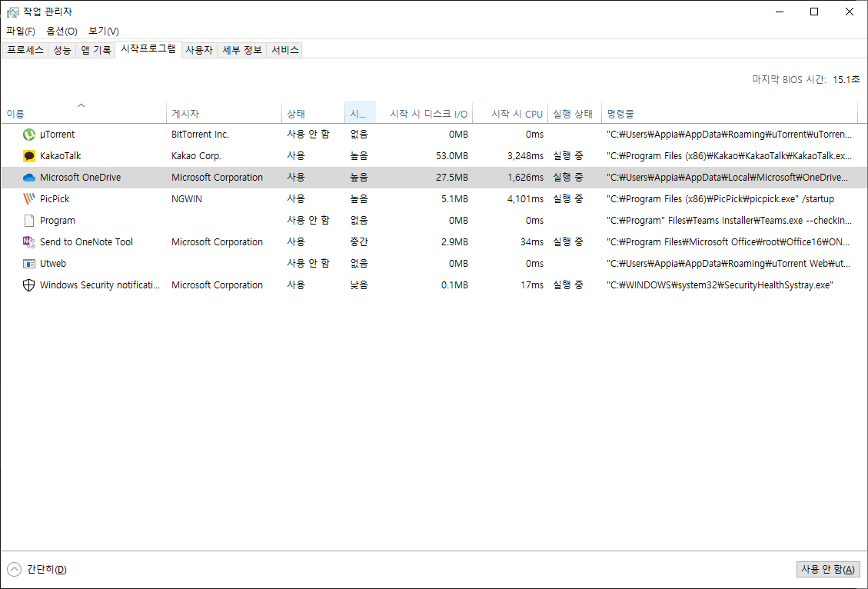Select the KakaoTalk entry name

pos(60,156)
